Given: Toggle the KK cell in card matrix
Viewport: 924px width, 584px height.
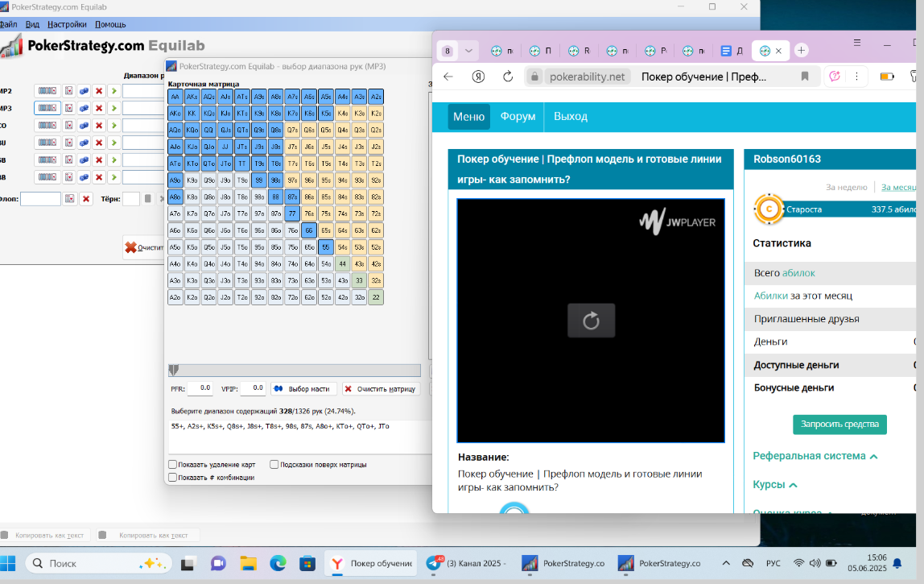Looking at the screenshot, I should 192,114.
